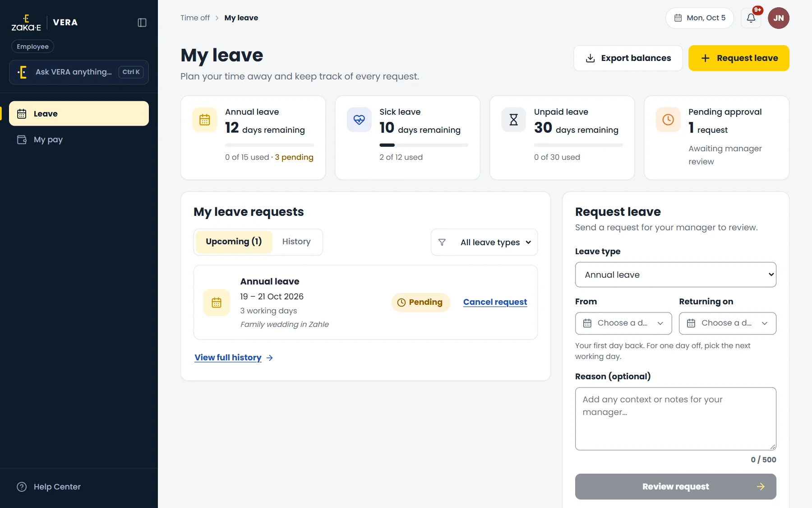Open the Ask VERA anything search box
Screen dimensions: 812x508
79,72
